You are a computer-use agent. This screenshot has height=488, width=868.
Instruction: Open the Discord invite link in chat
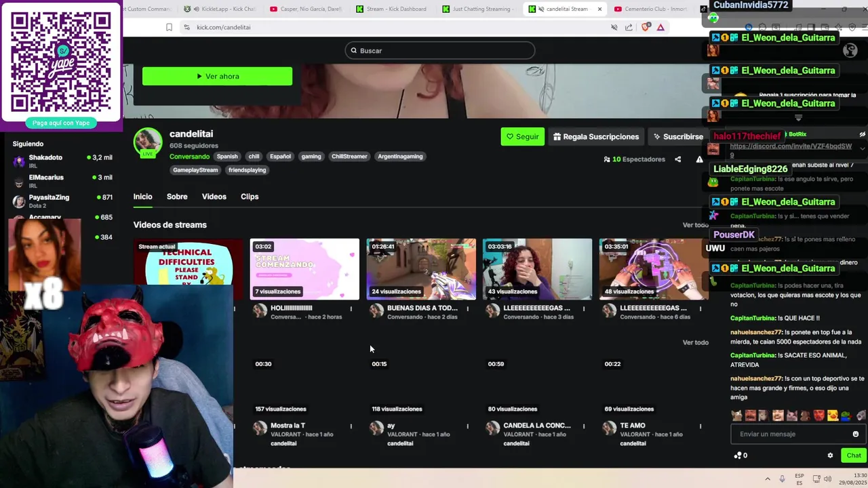[791, 150]
